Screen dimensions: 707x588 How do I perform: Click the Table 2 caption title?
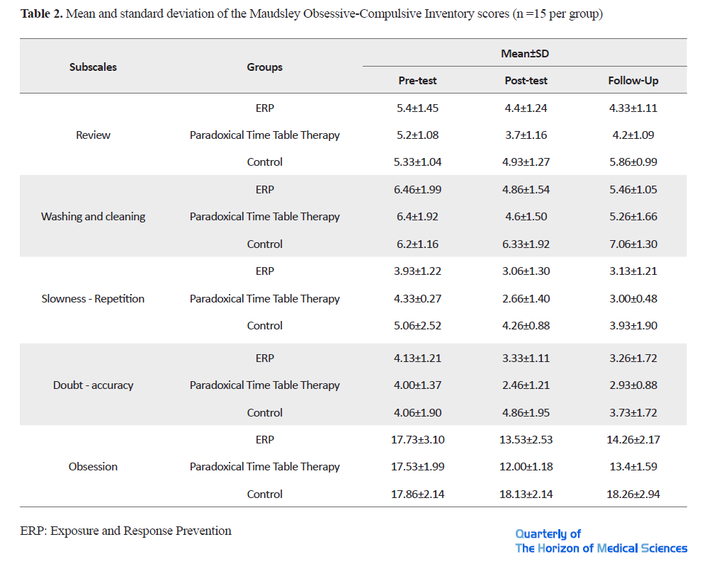[x=312, y=14]
